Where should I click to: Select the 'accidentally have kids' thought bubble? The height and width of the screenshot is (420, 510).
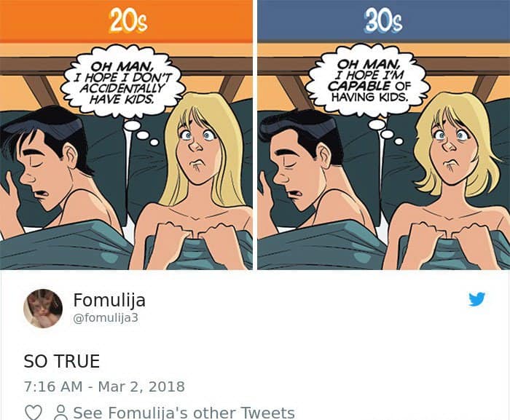(123, 82)
